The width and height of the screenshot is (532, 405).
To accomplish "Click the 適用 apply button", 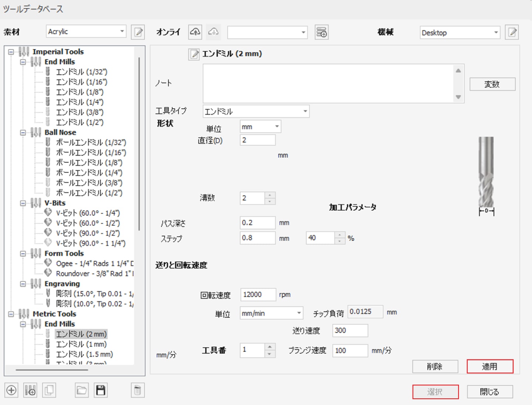I will pos(490,367).
